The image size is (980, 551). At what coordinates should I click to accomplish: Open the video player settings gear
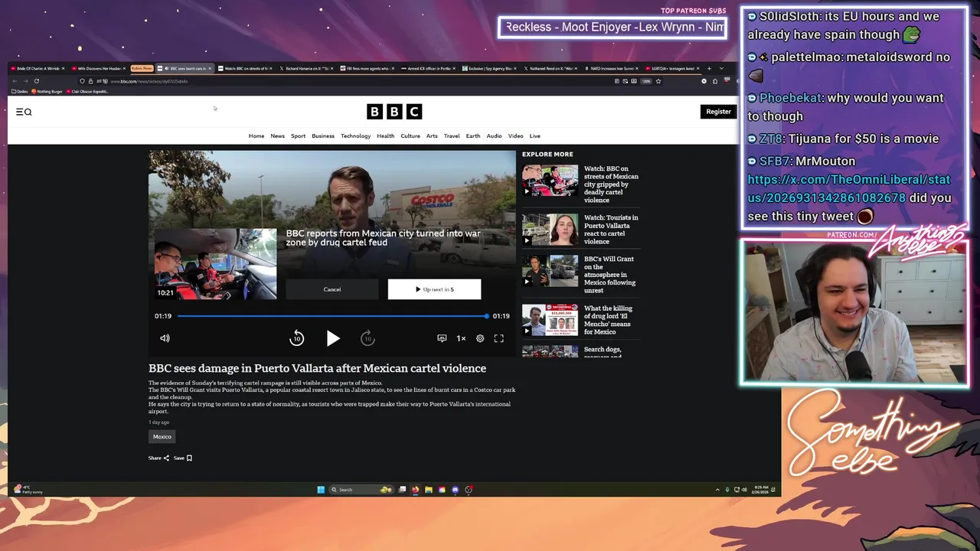pos(480,338)
